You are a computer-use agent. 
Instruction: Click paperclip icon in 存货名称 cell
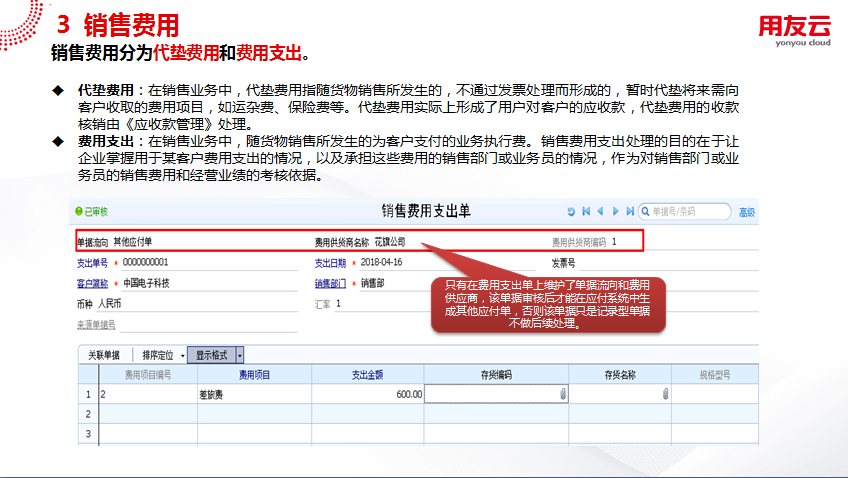tap(666, 394)
